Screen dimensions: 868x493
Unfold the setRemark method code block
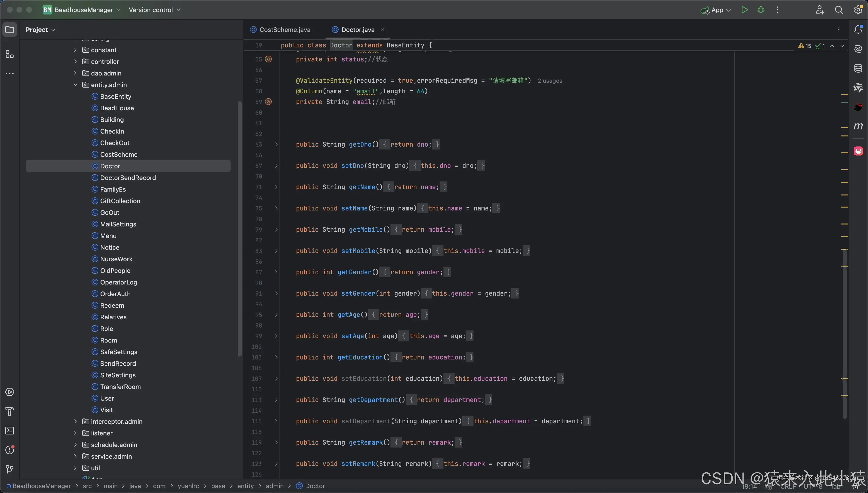pos(276,464)
